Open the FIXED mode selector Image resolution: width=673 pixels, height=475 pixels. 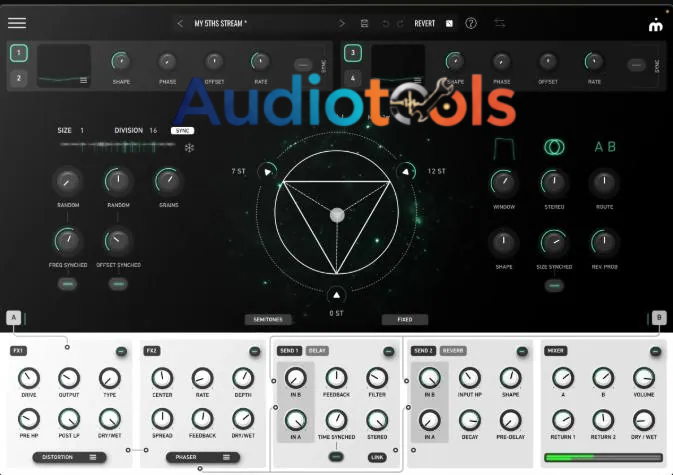click(405, 320)
